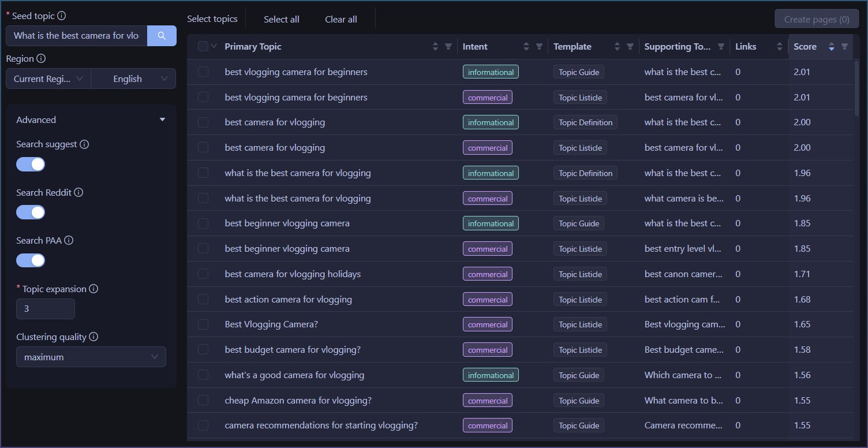
Task: Toggle the Search PAA switch
Action: click(31, 260)
